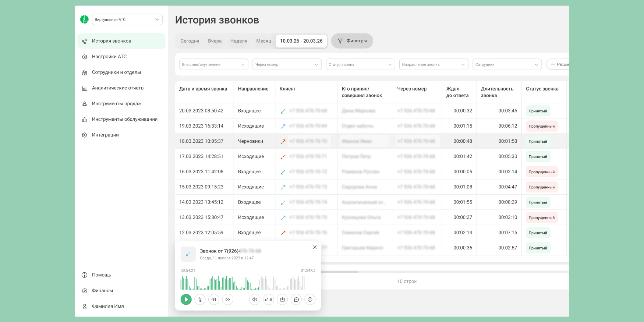This screenshot has width=644, height=322.
Task: Click the Инструменты продаж sidebar icon
Action: (x=85, y=104)
